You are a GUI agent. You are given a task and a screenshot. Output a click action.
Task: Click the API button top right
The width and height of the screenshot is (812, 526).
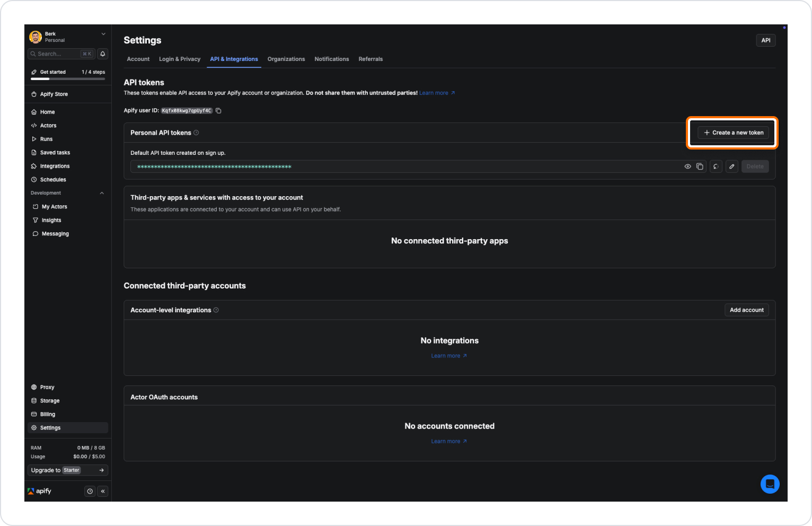(x=766, y=40)
